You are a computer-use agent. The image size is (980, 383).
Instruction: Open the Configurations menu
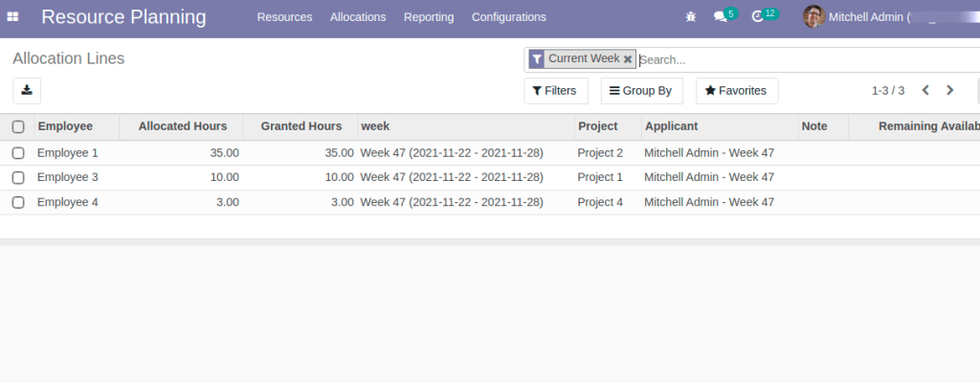[509, 17]
